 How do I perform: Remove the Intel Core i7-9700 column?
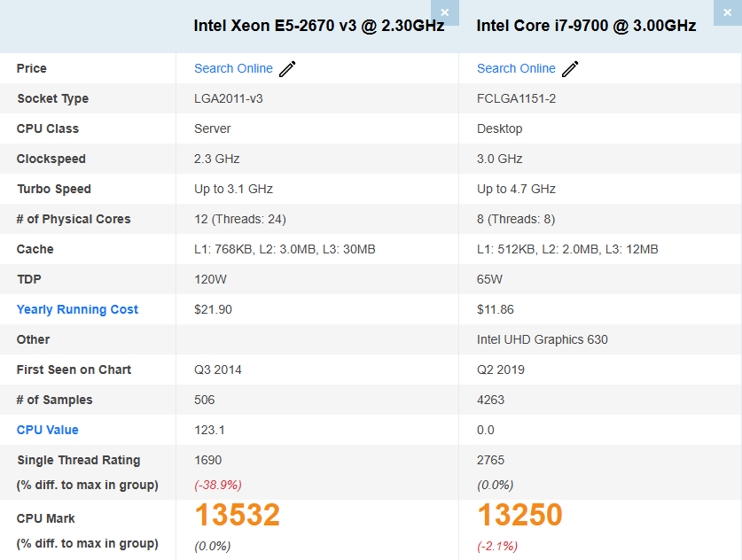tap(727, 12)
